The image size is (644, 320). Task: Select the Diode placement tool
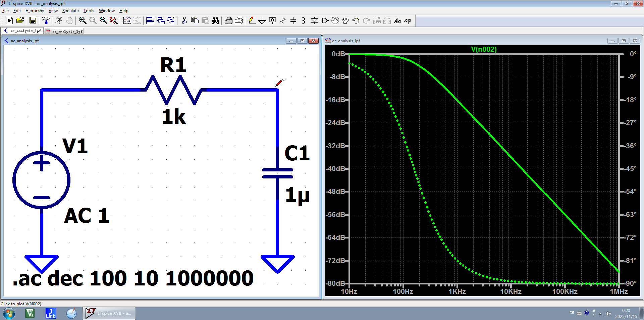(314, 21)
